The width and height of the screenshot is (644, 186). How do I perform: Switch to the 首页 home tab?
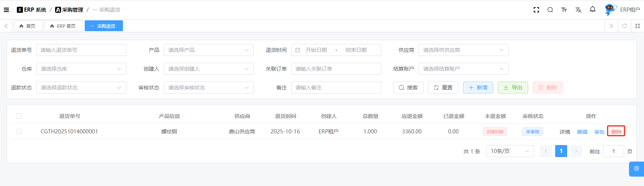point(28,26)
